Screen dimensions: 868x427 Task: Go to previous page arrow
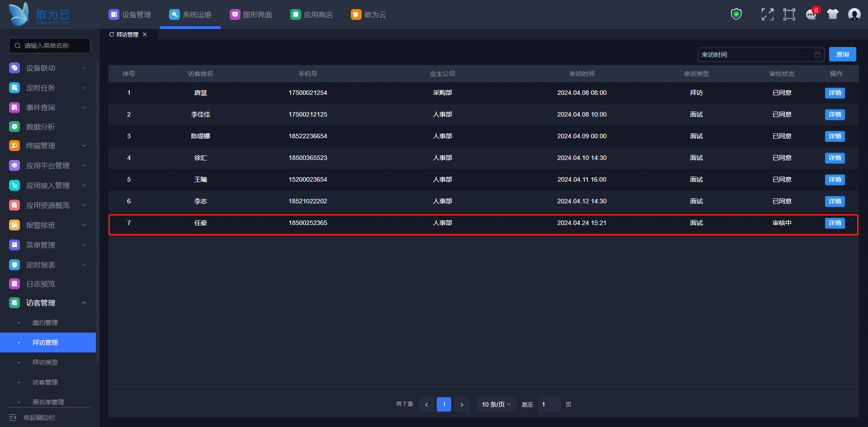(426, 404)
